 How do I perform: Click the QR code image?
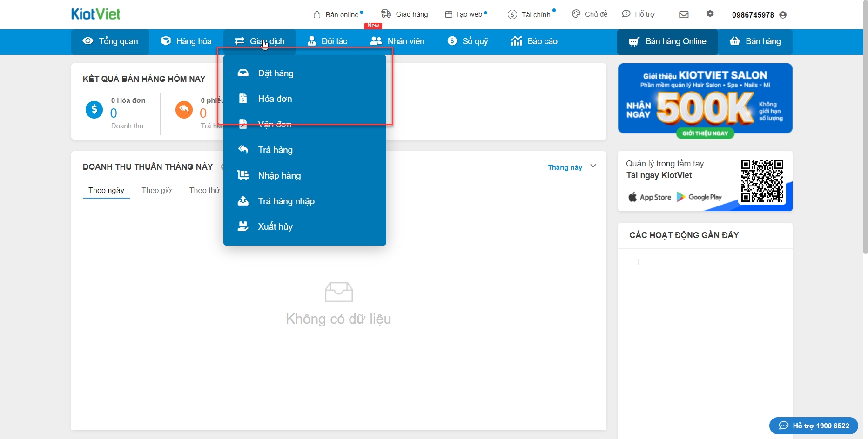(x=762, y=181)
